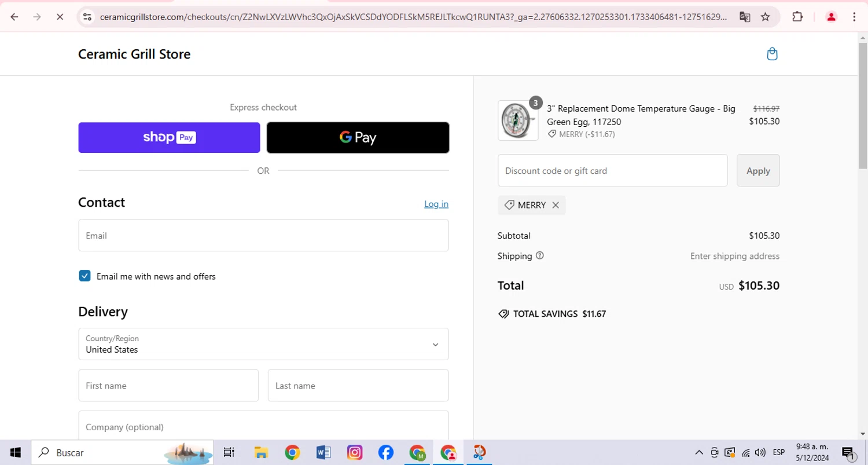Launch File Explorer from taskbar

click(261, 453)
